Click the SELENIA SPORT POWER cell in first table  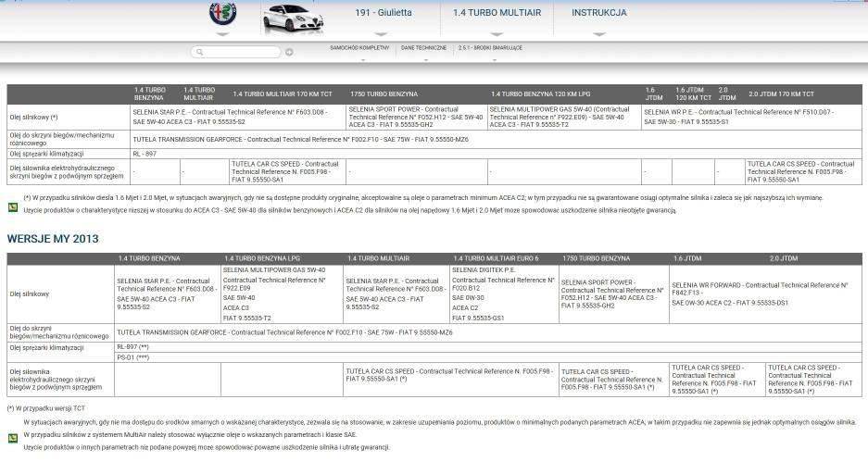[416, 118]
